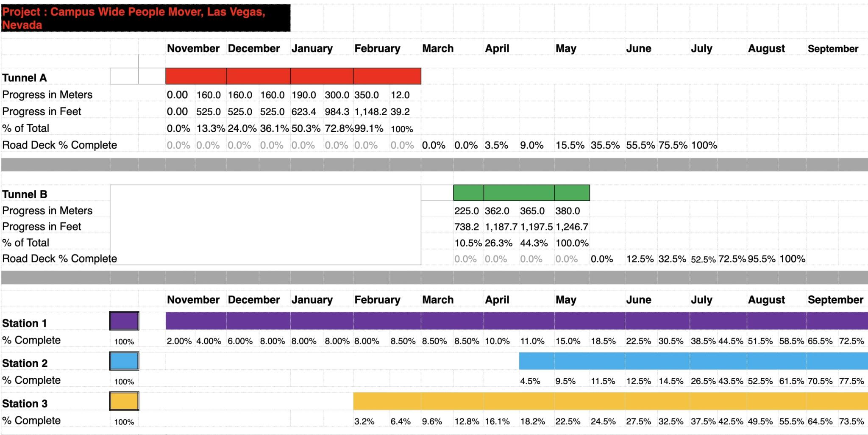The height and width of the screenshot is (435, 868).
Task: Click Station 2 cell showing 4.5%
Action: 530,381
